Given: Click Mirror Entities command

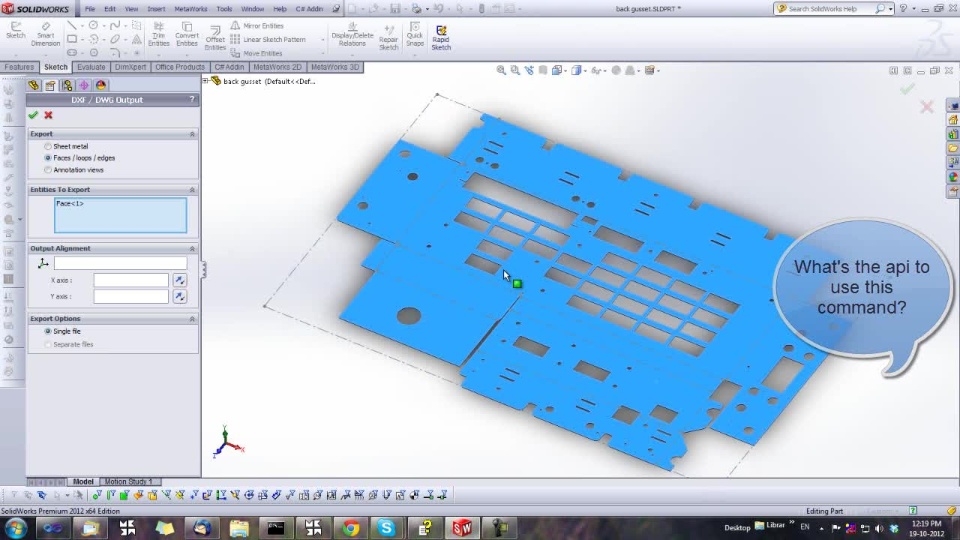Looking at the screenshot, I should pyautogui.click(x=257, y=26).
